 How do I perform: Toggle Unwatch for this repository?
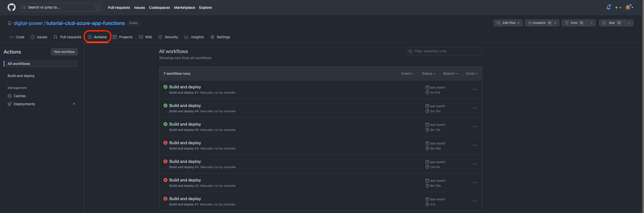[539, 23]
